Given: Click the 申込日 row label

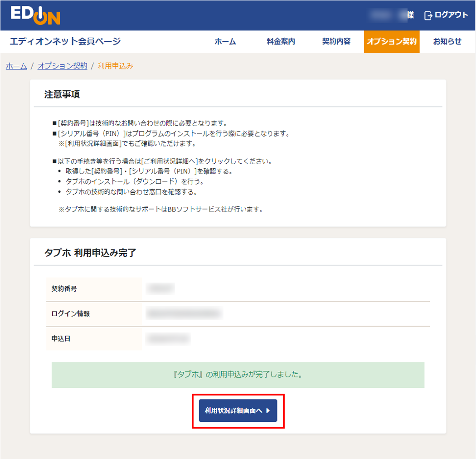Looking at the screenshot, I should click(x=61, y=338).
